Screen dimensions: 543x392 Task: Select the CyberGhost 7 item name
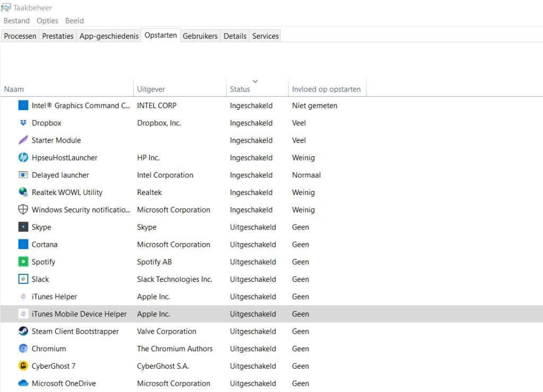coord(54,366)
